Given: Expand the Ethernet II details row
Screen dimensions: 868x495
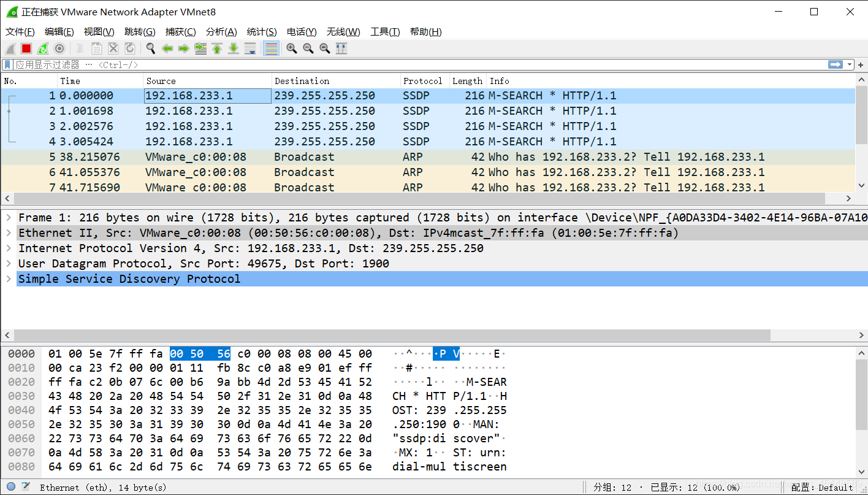Looking at the screenshot, I should 9,233.
